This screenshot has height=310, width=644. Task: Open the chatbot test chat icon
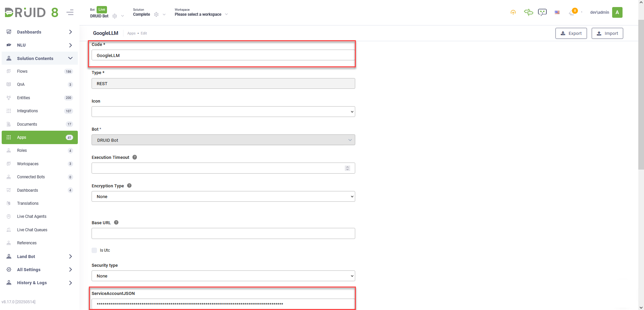[542, 12]
